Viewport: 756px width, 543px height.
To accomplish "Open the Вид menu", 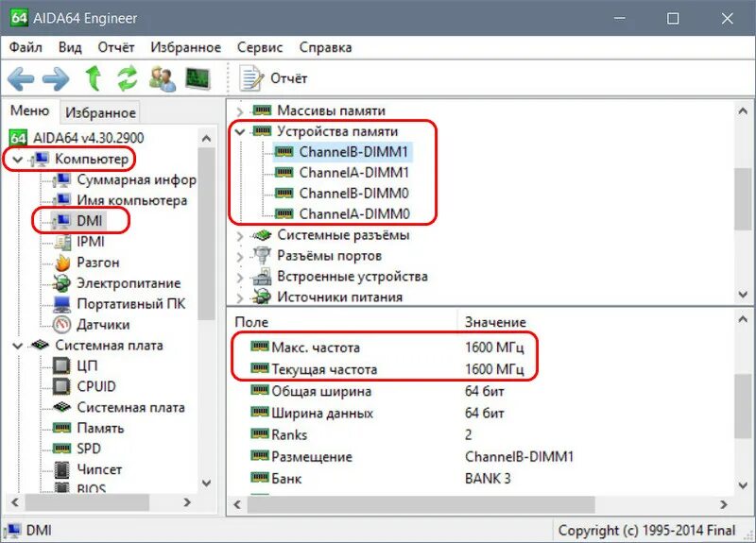I will [x=70, y=47].
